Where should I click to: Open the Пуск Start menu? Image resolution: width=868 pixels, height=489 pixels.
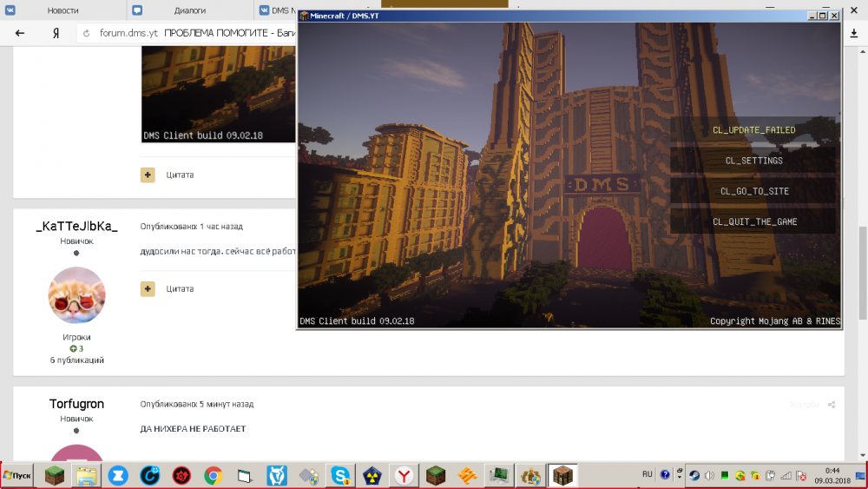pos(18,476)
